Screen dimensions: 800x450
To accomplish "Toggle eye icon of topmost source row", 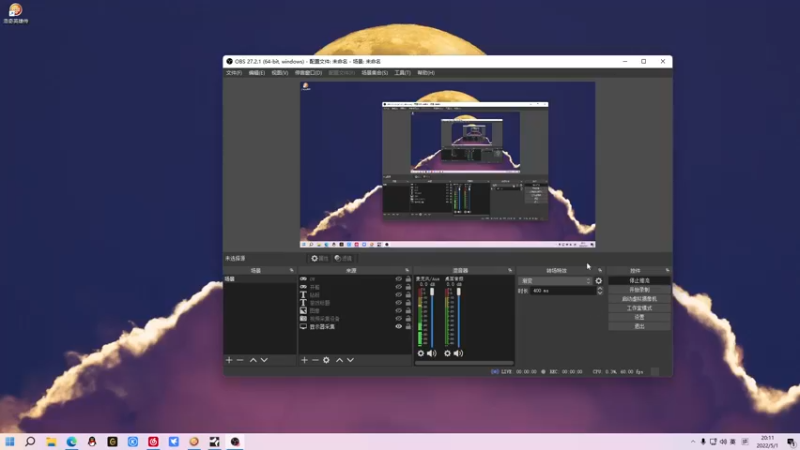I will (x=398, y=279).
